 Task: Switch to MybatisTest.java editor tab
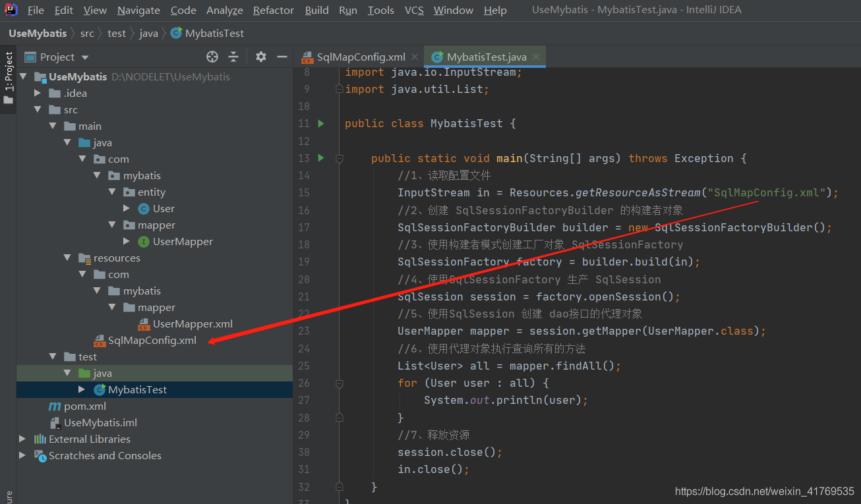[487, 57]
